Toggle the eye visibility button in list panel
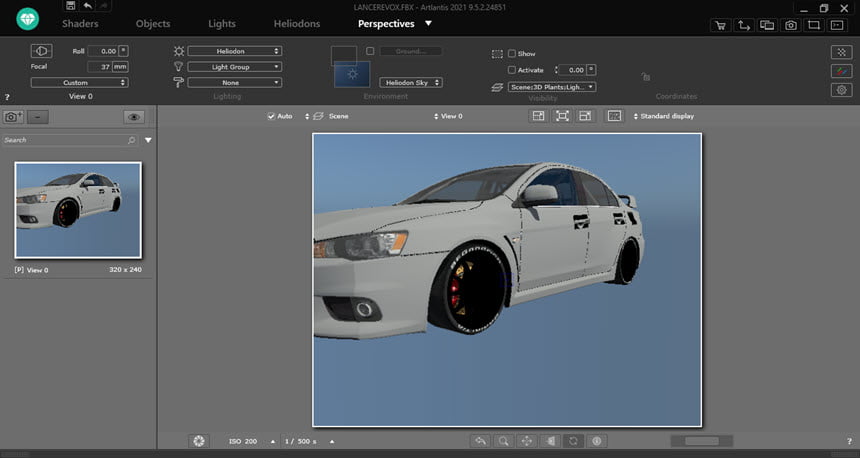Screen dimensions: 860x458 click(134, 116)
